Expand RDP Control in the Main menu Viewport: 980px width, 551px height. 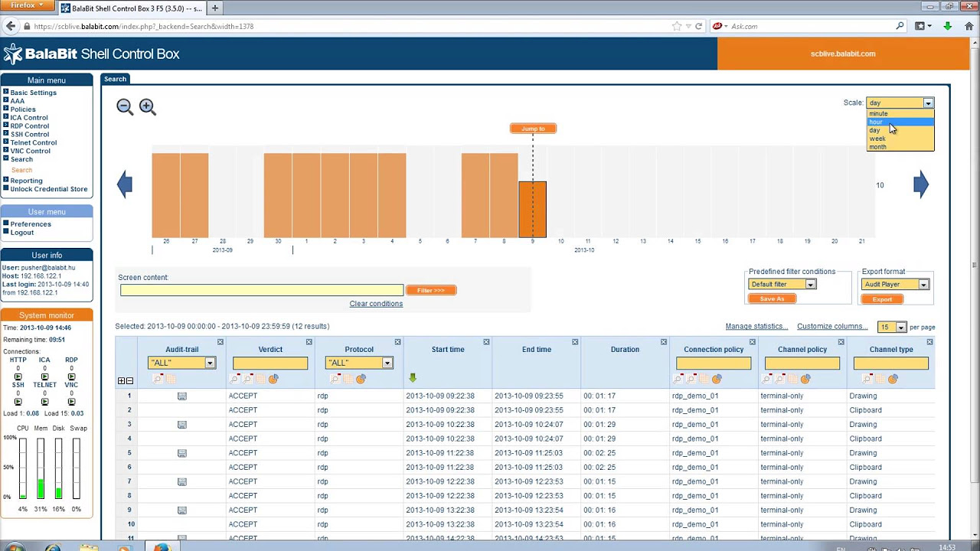(x=29, y=126)
